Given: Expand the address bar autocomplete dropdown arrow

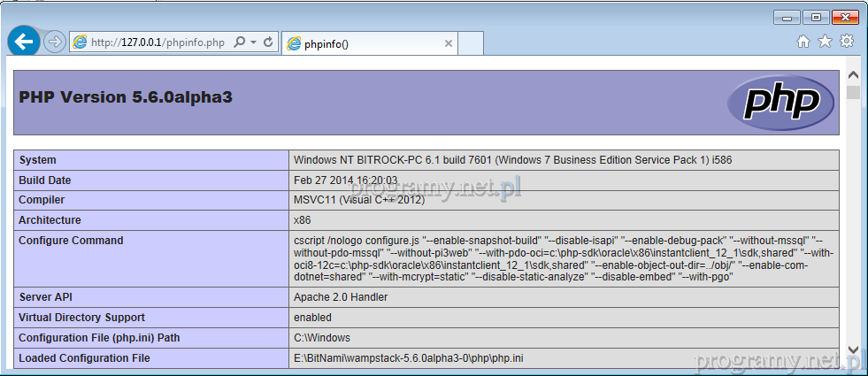Looking at the screenshot, I should 253,42.
